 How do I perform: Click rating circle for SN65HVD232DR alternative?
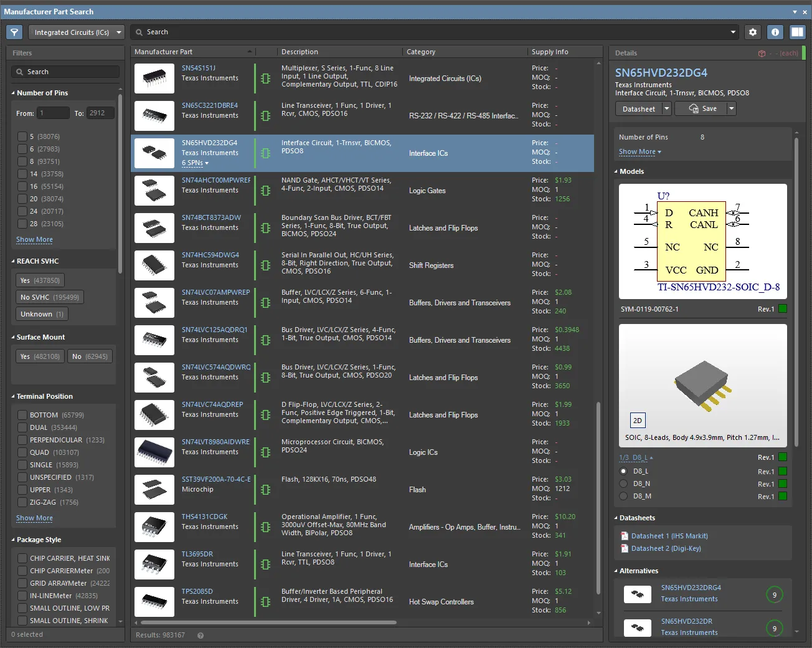tap(775, 629)
